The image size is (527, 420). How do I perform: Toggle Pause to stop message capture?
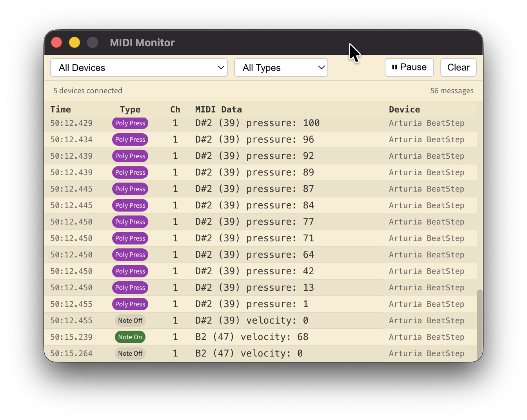tap(409, 67)
